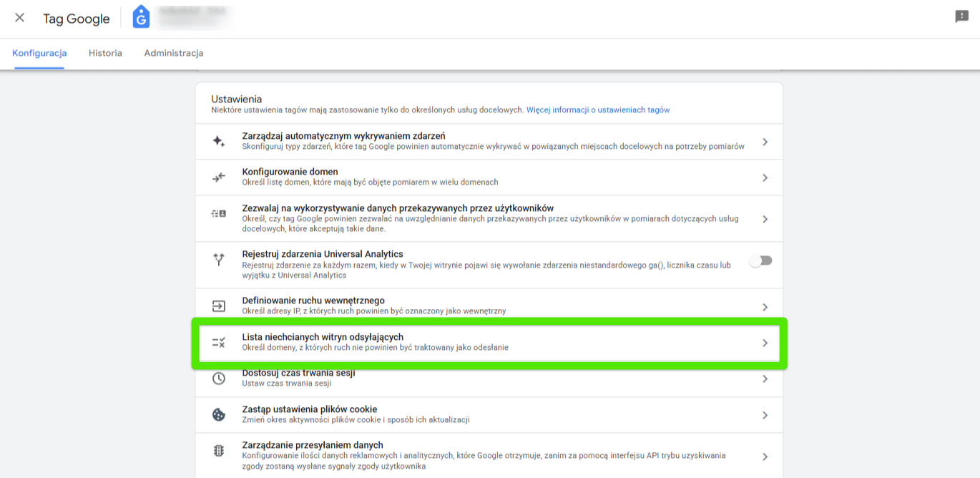Close the Tag Google panel

tap(19, 18)
